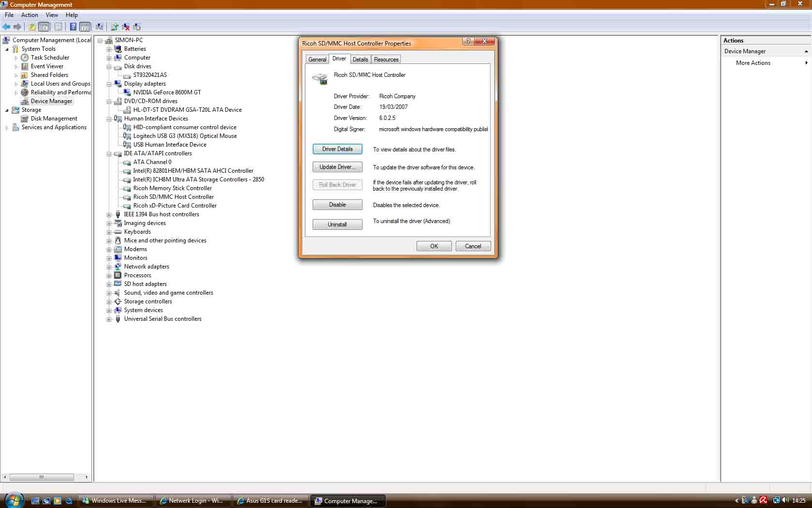Click the Forward arrow in the toolbar
The height and width of the screenshot is (508, 812).
(17, 27)
